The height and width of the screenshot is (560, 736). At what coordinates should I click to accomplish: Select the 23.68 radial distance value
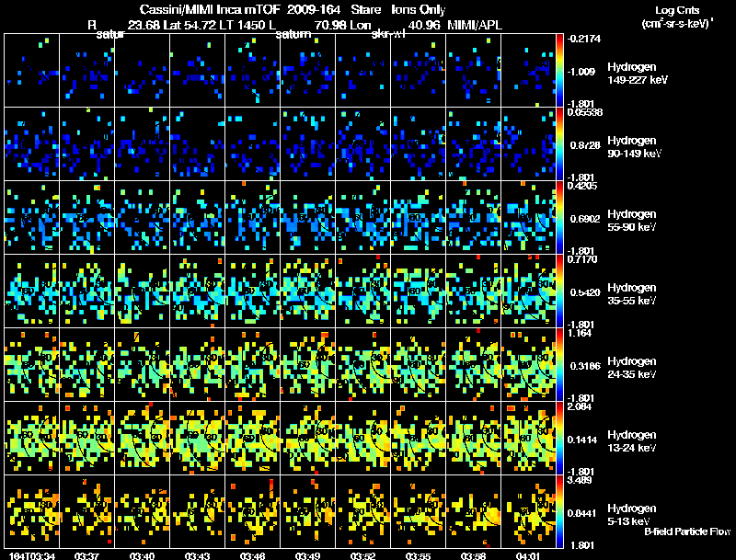click(144, 25)
